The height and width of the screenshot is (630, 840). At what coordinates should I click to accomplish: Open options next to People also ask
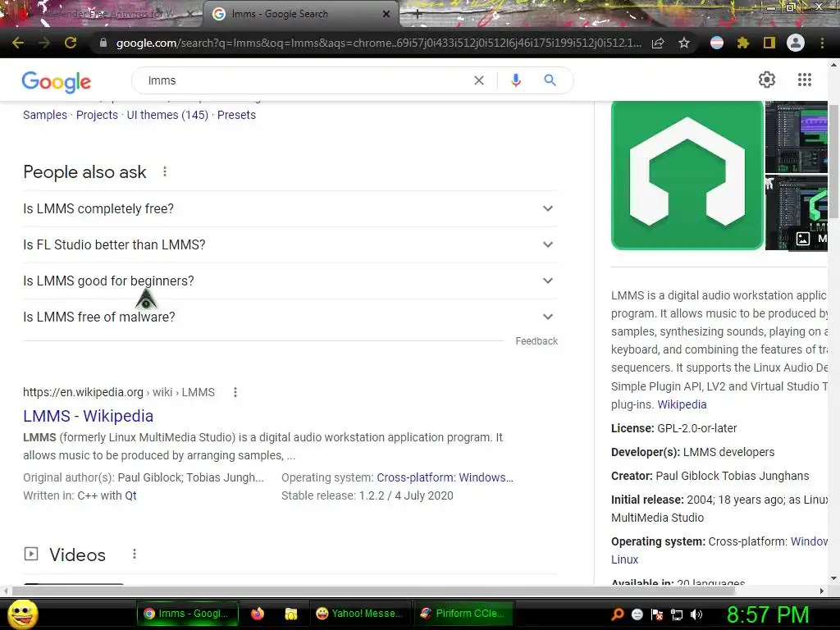165,171
